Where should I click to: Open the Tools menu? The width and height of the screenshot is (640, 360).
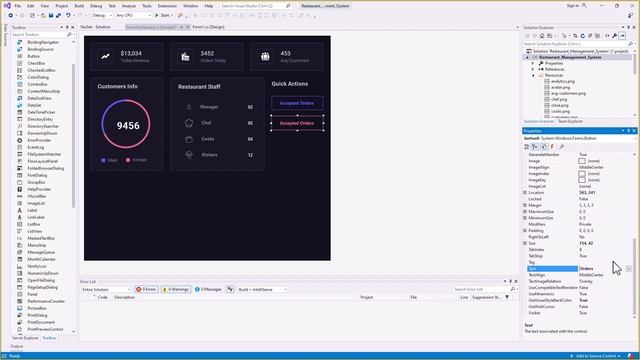click(x=147, y=6)
